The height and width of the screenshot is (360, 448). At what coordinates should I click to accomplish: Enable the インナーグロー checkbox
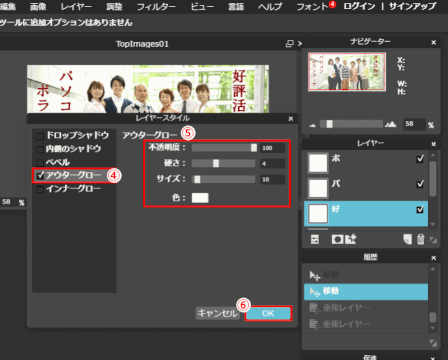(40, 189)
